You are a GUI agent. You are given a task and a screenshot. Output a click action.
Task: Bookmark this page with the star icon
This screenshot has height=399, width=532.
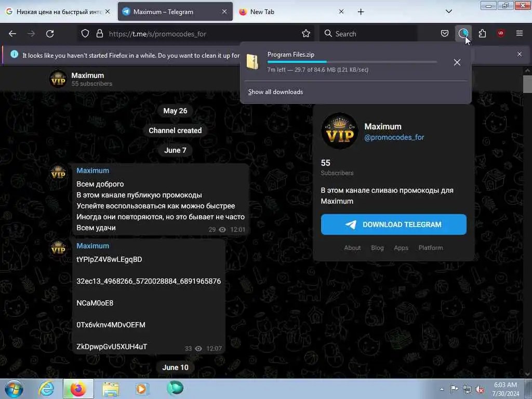pyautogui.click(x=305, y=34)
